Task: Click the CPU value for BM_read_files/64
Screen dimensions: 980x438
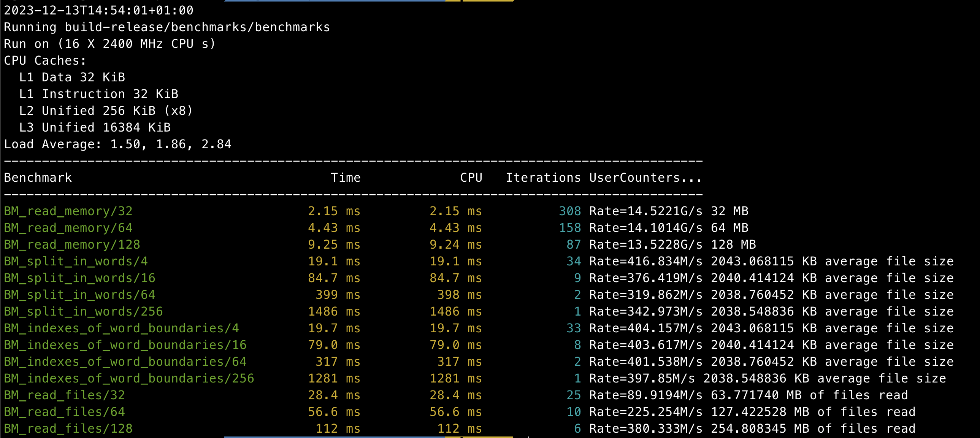Action: (456, 412)
